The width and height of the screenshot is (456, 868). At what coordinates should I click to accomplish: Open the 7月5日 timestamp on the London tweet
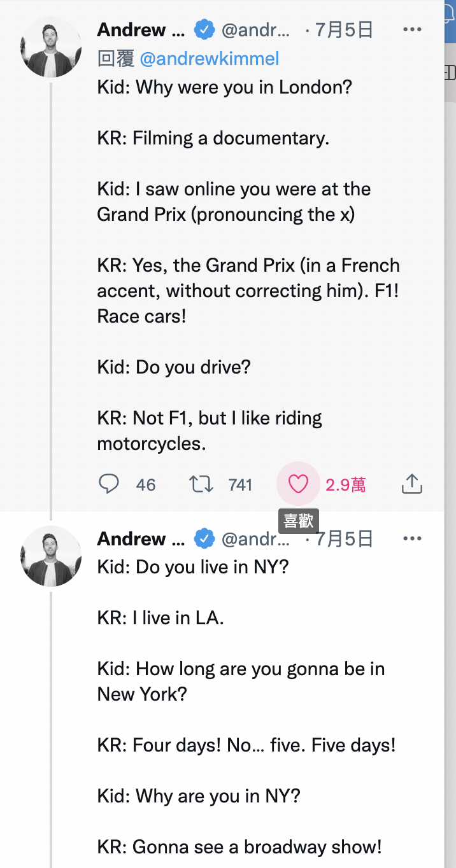click(344, 29)
